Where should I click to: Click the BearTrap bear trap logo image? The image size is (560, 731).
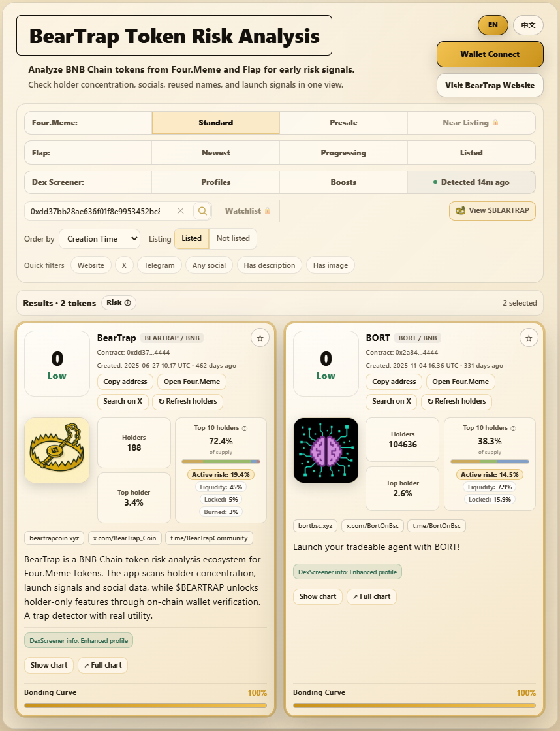coord(57,450)
